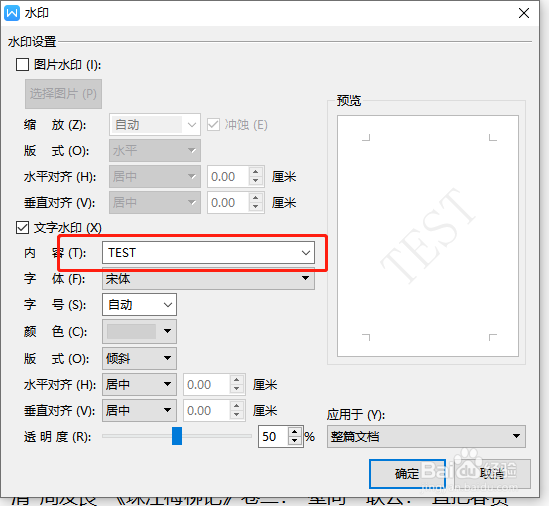The image size is (549, 506).
Task: Click picture horizontal offset field 0.00
Action: 228,176
